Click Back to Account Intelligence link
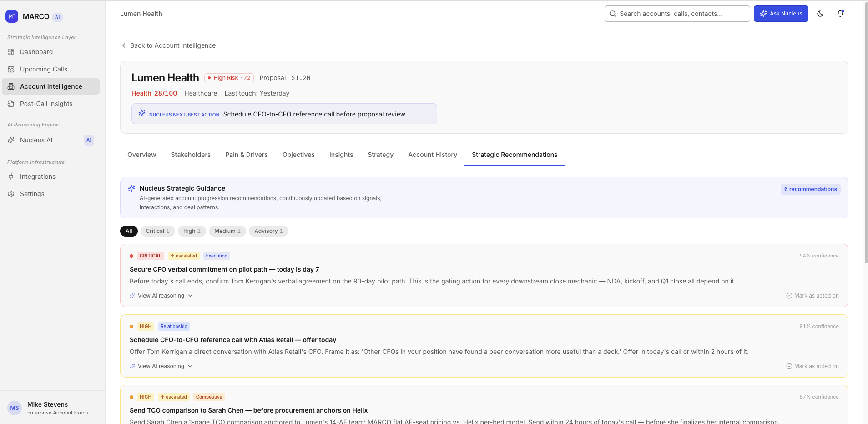 [x=168, y=45]
